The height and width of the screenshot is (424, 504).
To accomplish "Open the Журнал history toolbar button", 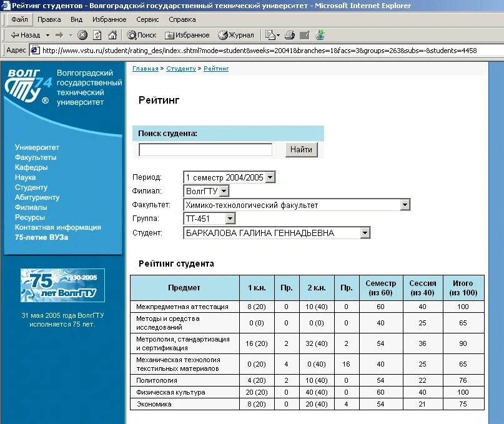I will [x=236, y=35].
